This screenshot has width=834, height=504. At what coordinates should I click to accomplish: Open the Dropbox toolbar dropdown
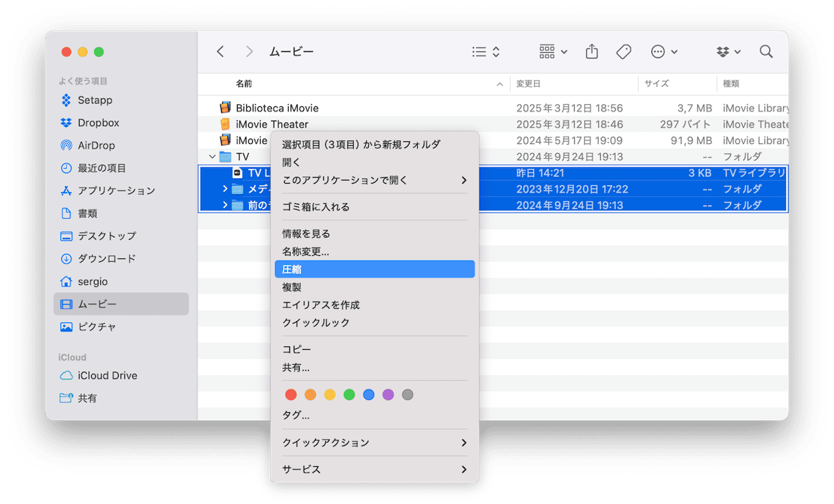tap(728, 52)
